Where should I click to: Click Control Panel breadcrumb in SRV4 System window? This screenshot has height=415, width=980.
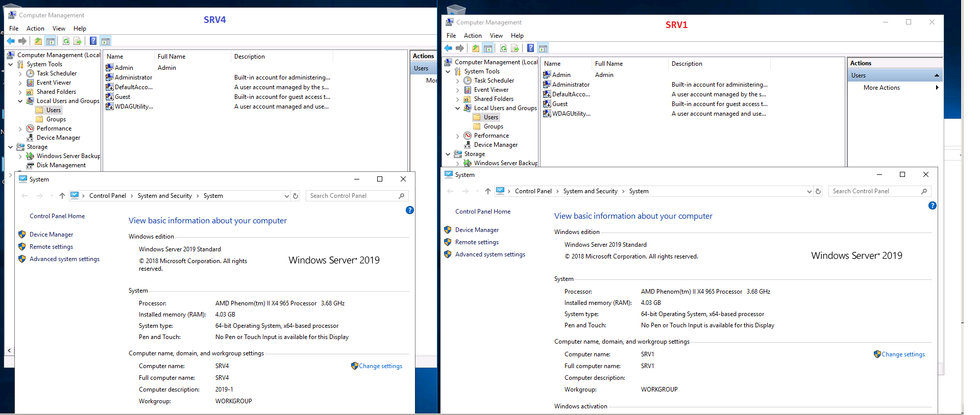(107, 196)
